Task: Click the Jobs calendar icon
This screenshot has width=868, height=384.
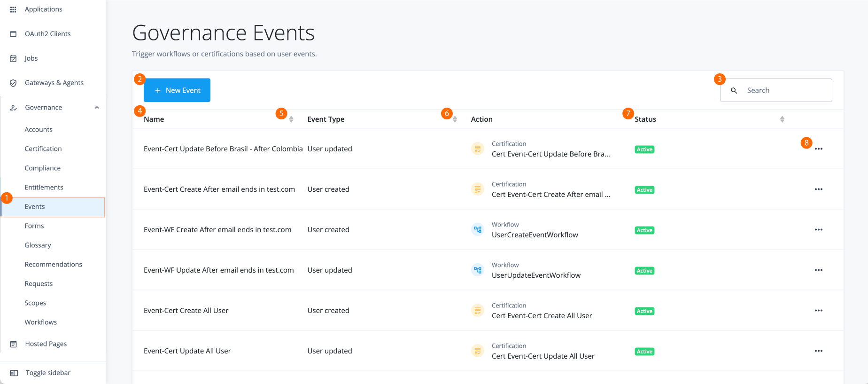Action: (x=13, y=58)
